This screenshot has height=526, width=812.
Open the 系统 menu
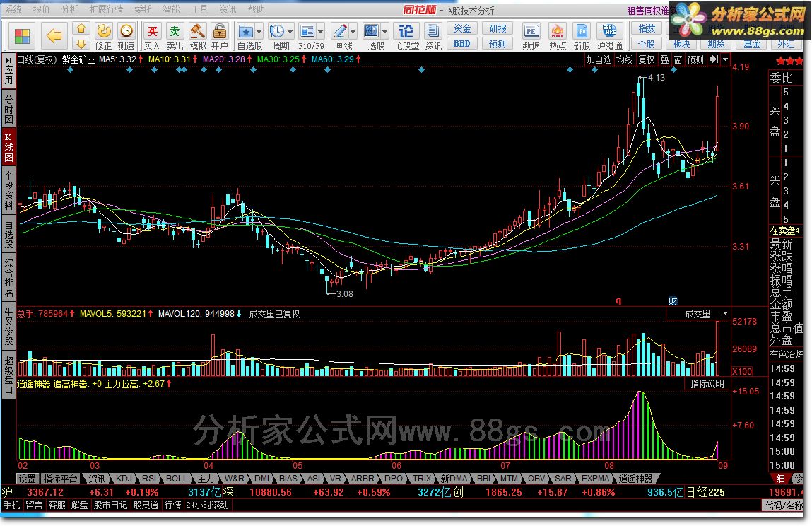13,9
